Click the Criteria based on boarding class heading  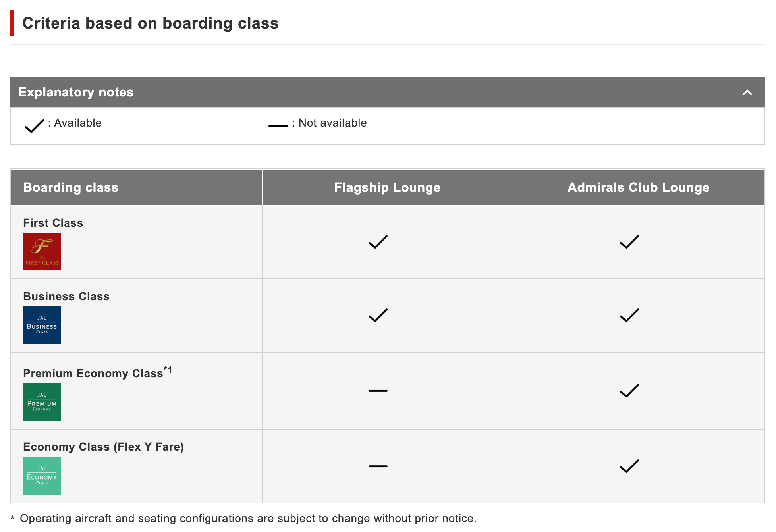[151, 23]
